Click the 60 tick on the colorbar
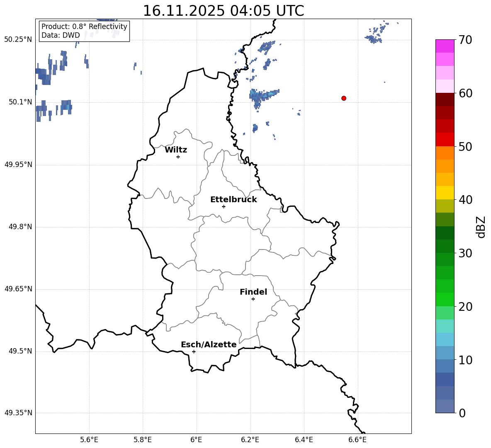 click(465, 93)
